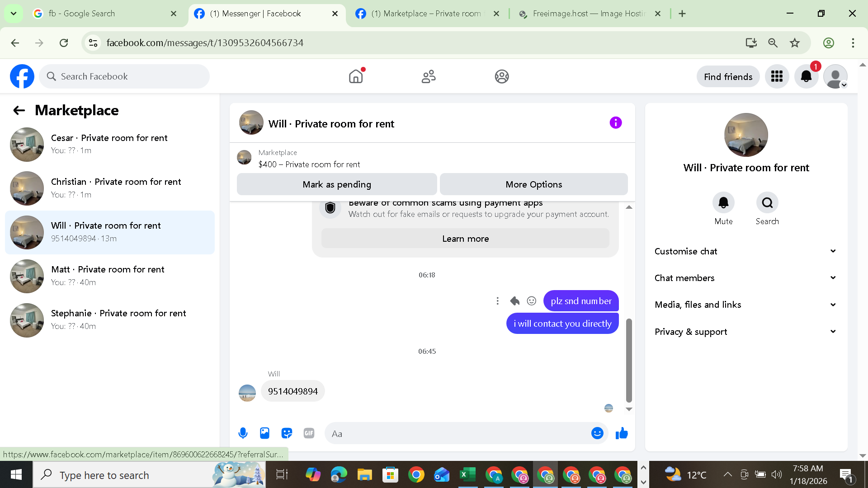Attach a photo using the image icon
868x488 pixels.
264,433
